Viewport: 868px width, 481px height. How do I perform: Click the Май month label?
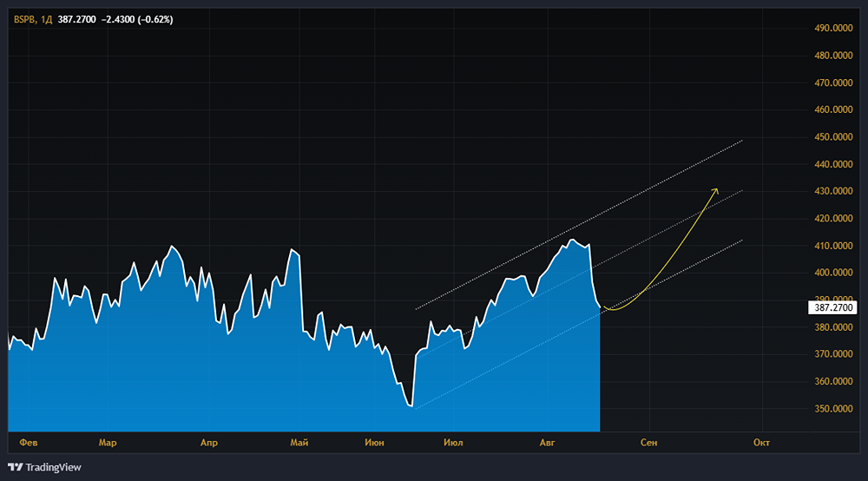(299, 443)
